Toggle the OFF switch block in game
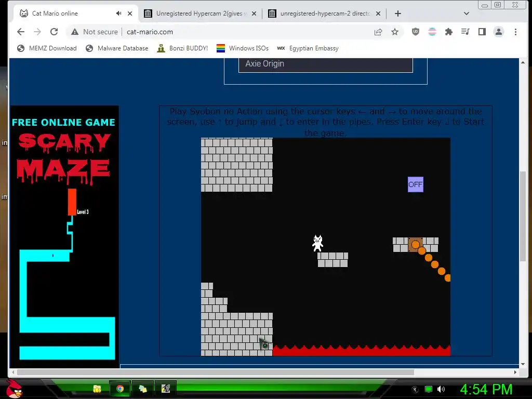 (415, 184)
